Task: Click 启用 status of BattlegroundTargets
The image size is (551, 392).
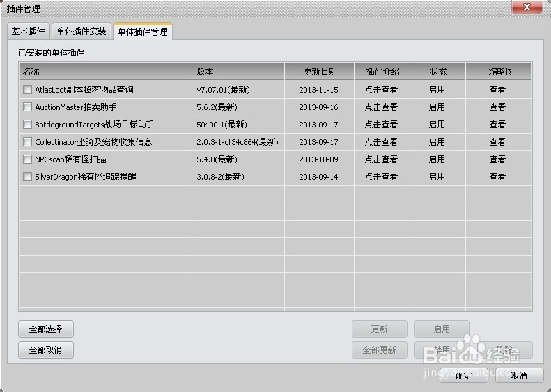Action: click(437, 125)
